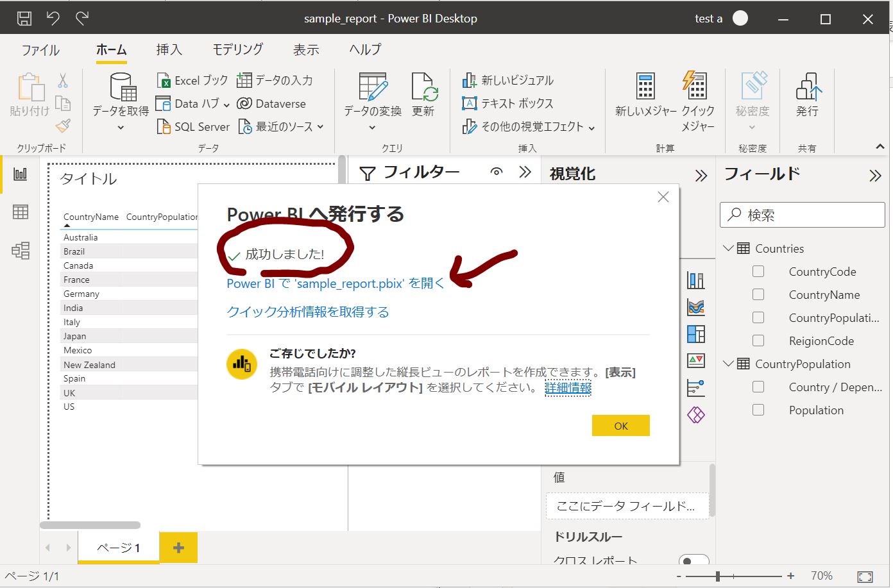The width and height of the screenshot is (893, 588).
Task: Open データを取得 data source icon
Action: [x=123, y=87]
